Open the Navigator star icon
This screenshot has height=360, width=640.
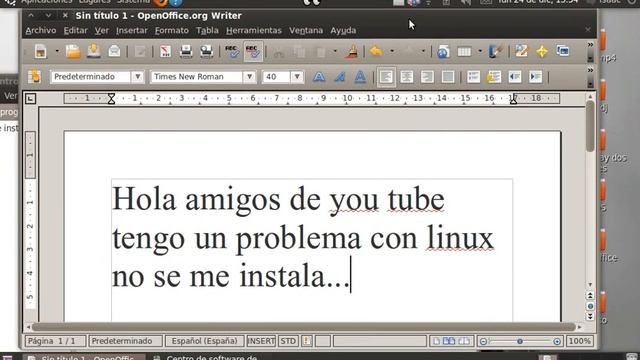(x=542, y=51)
